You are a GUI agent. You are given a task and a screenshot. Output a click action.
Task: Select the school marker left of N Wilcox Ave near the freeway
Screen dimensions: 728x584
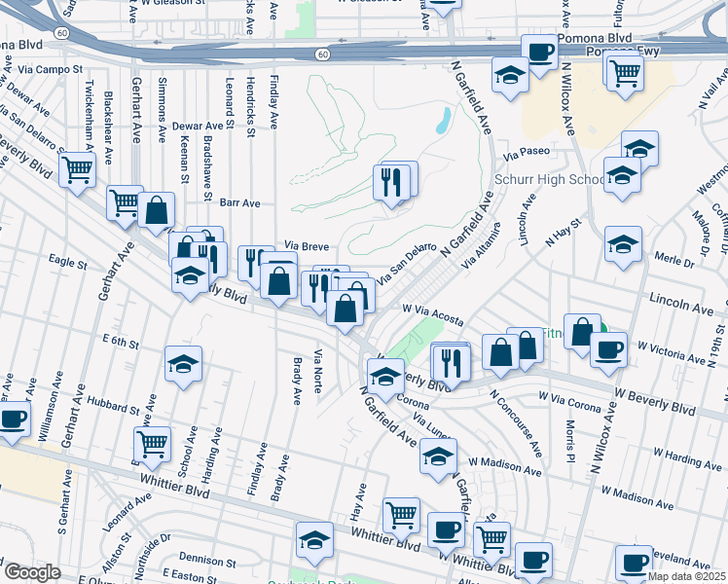pos(510,78)
